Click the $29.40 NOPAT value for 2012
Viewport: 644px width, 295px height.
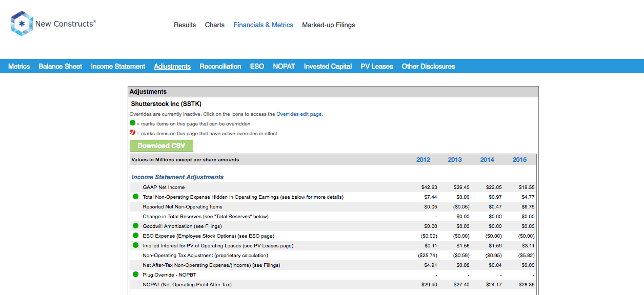(430, 285)
